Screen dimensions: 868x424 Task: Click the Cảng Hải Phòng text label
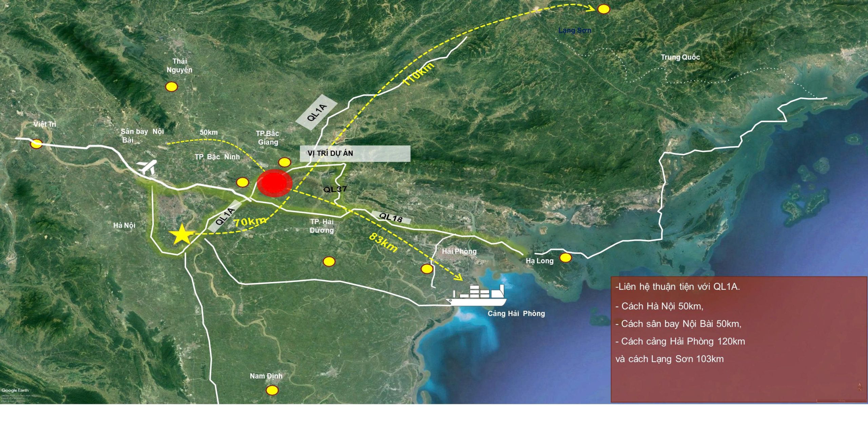pyautogui.click(x=516, y=314)
